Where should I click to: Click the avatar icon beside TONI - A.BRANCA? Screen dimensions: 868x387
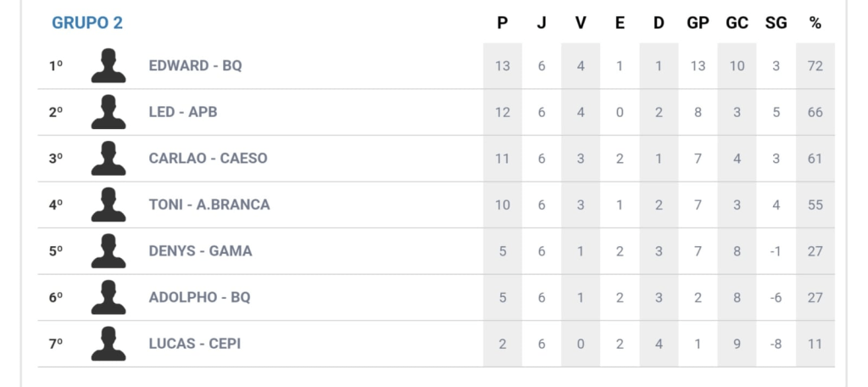coord(108,205)
